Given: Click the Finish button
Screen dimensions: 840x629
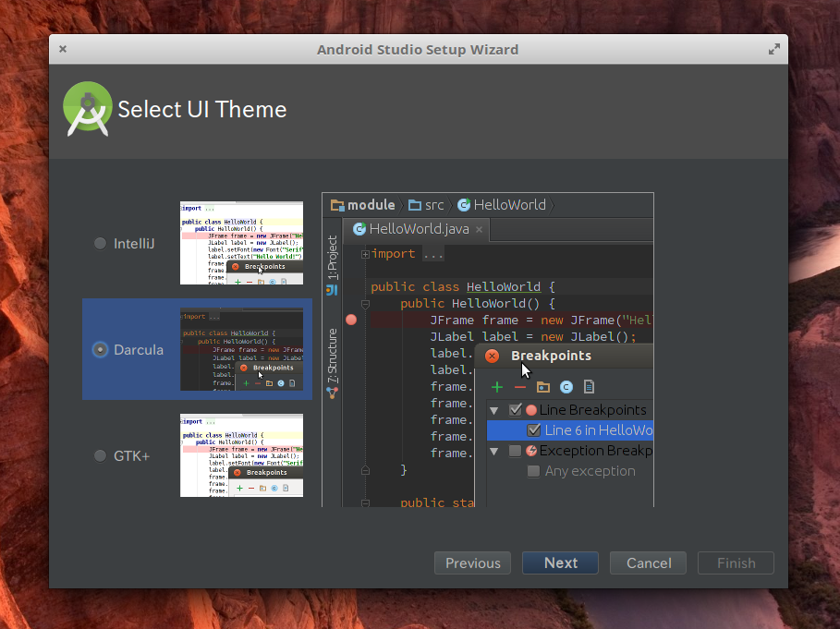Looking at the screenshot, I should tap(737, 562).
